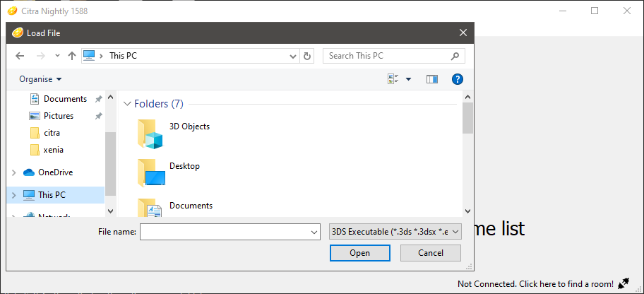Click the Desktop folder label
This screenshot has height=294, width=644.
184,166
